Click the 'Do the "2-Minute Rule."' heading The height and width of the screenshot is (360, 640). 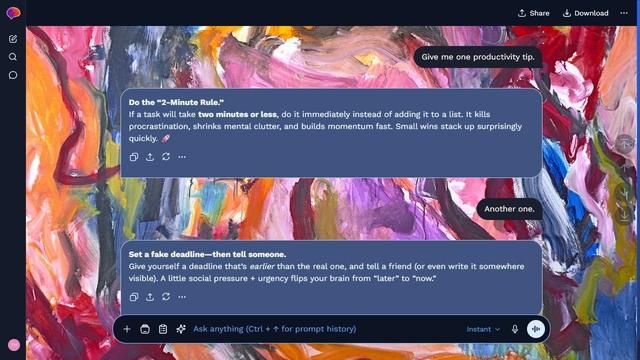pyautogui.click(x=176, y=102)
